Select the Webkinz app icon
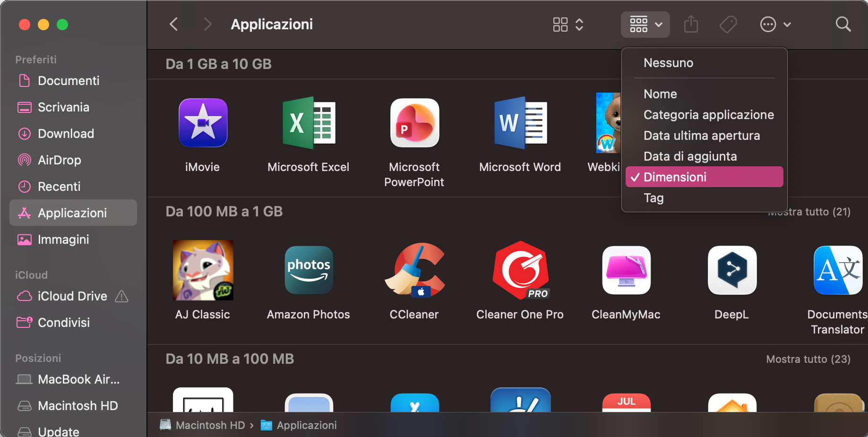Screen dimensions: 868x437 tap(608, 123)
